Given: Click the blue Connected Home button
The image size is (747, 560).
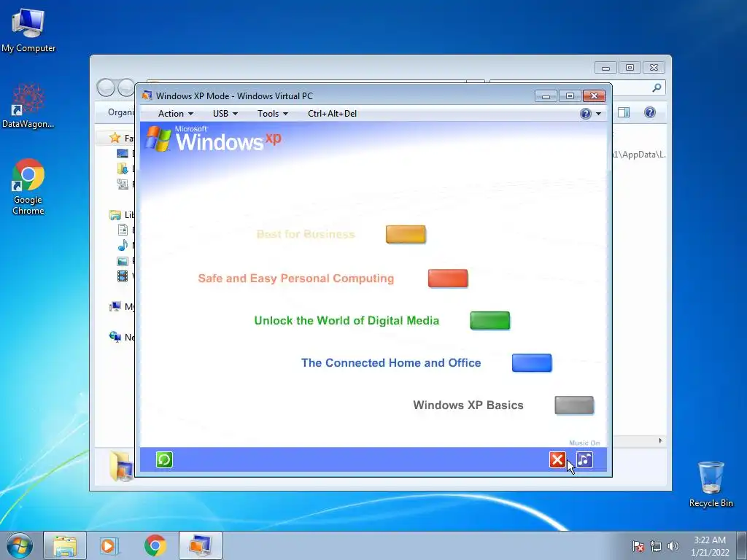Looking at the screenshot, I should [x=532, y=363].
